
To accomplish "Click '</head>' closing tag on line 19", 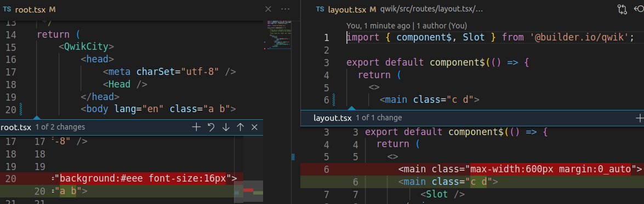I will 100,97.
